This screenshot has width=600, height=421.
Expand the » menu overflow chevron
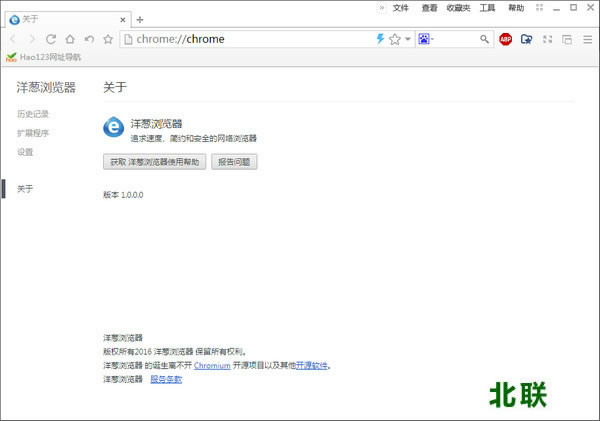[x=381, y=7]
